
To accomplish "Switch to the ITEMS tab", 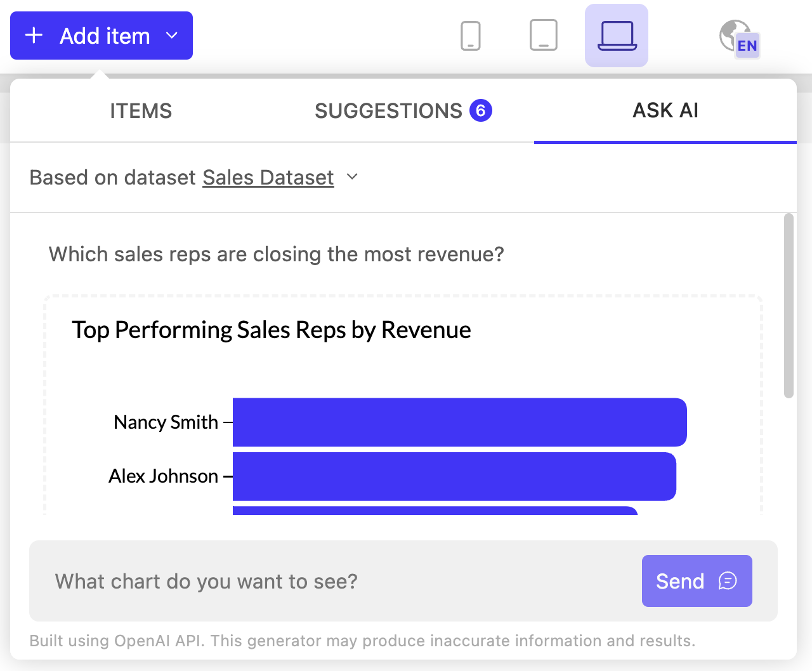I will click(x=140, y=110).
